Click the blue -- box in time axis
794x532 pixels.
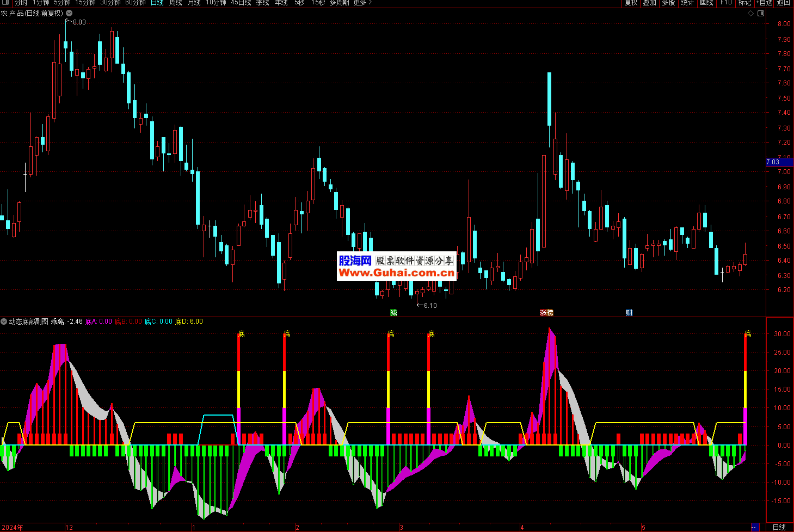pos(754,527)
